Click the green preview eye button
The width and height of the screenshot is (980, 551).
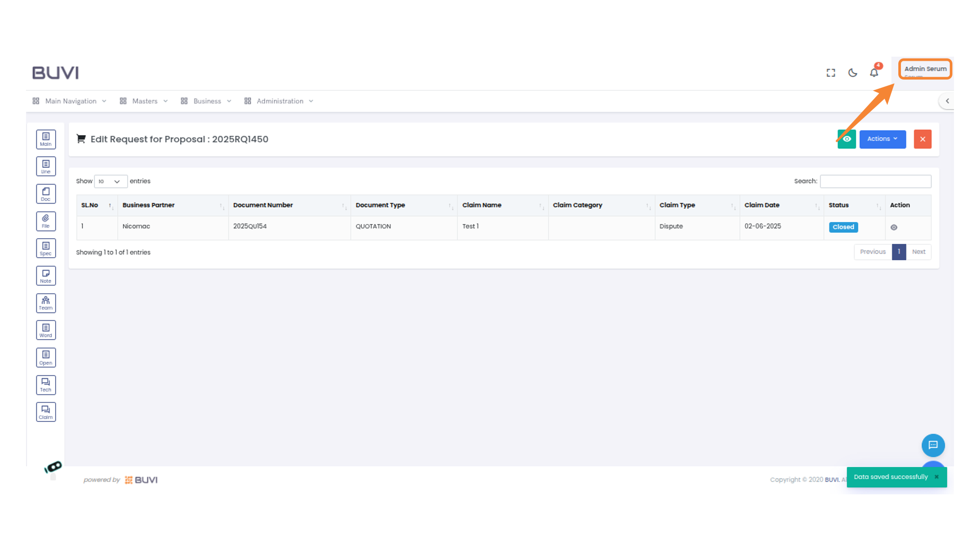[x=847, y=139]
